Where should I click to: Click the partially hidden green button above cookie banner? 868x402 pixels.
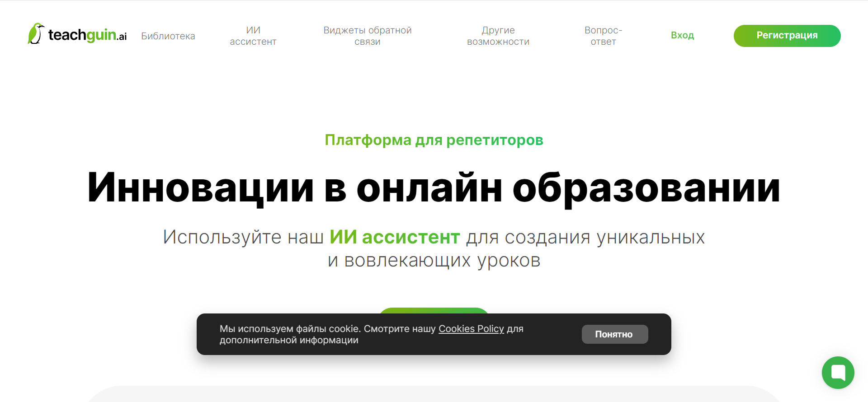click(x=434, y=310)
